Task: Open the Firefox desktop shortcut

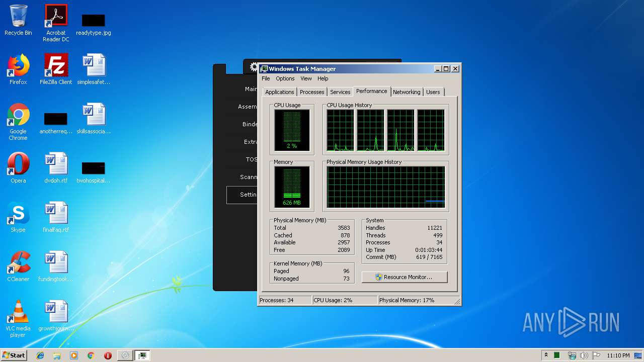Action: point(18,69)
